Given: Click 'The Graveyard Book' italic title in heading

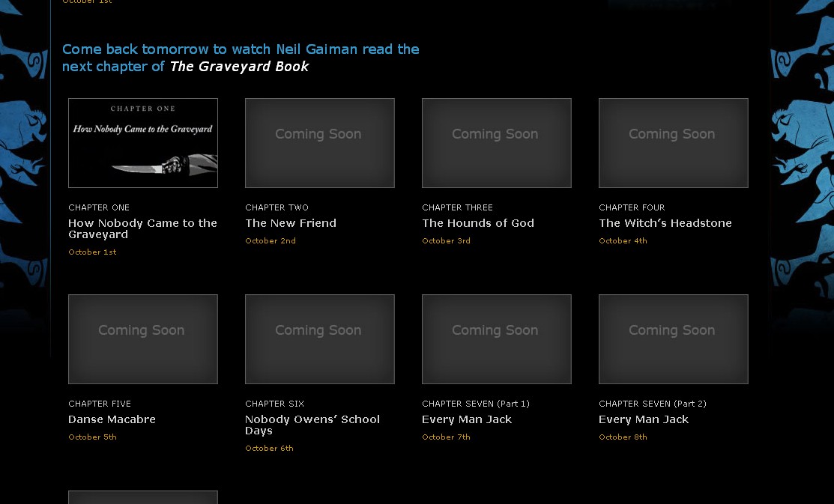Looking at the screenshot, I should tap(239, 67).
